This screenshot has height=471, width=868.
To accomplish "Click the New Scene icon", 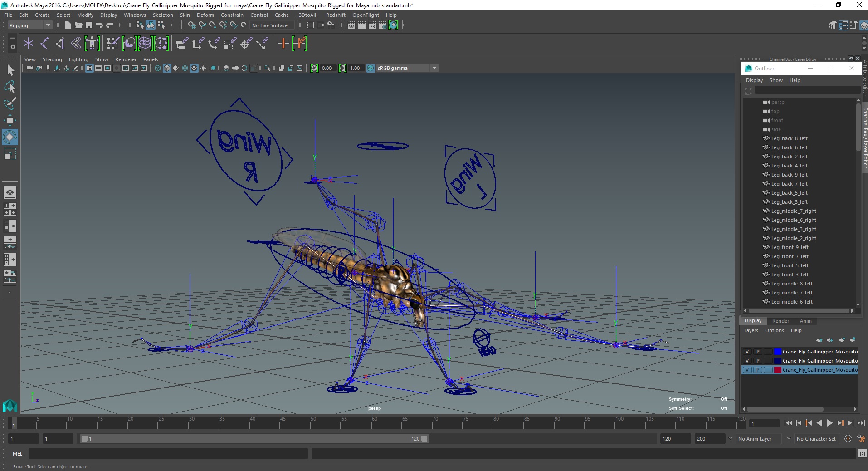I will tap(68, 25).
